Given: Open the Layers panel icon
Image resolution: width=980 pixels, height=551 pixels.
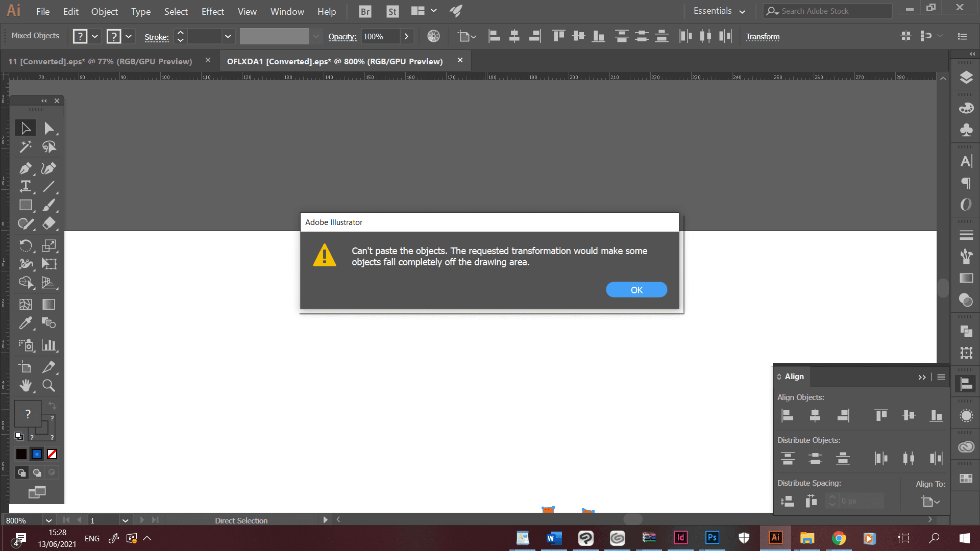Looking at the screenshot, I should 966,78.
